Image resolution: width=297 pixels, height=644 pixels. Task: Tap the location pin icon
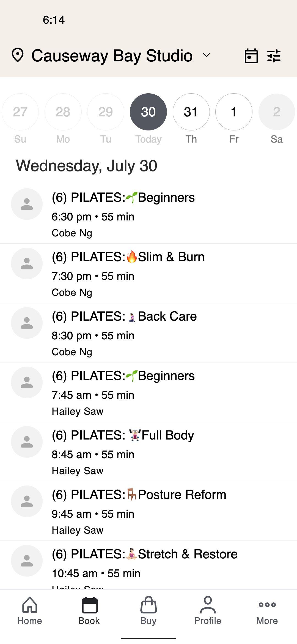coord(18,55)
